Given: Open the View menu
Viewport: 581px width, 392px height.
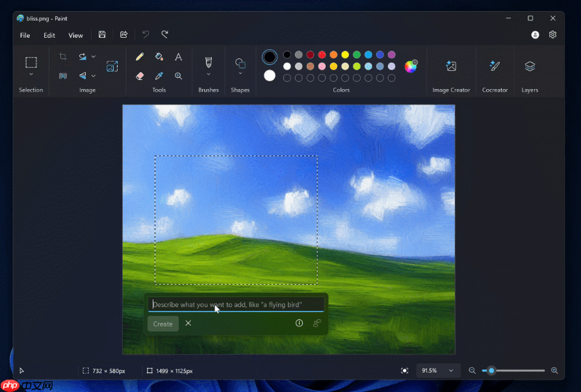Looking at the screenshot, I should (x=75, y=35).
